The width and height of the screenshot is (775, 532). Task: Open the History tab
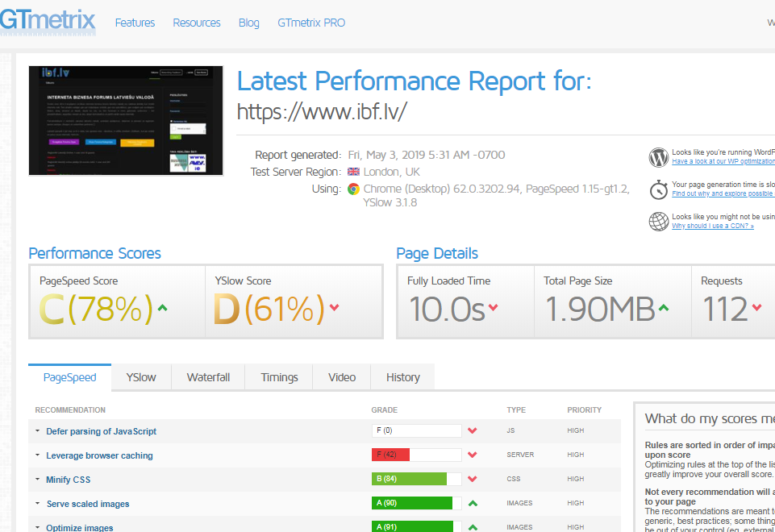(402, 377)
